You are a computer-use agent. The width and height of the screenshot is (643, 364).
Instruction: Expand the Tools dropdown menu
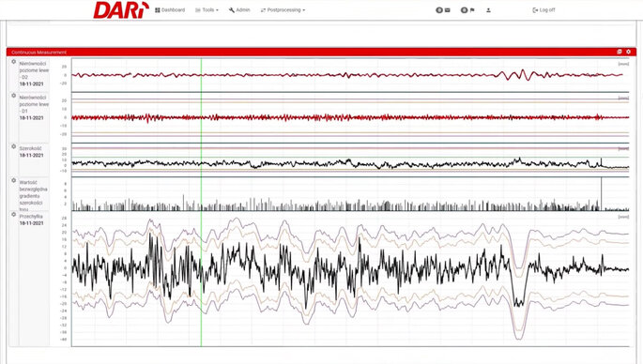(x=207, y=9)
